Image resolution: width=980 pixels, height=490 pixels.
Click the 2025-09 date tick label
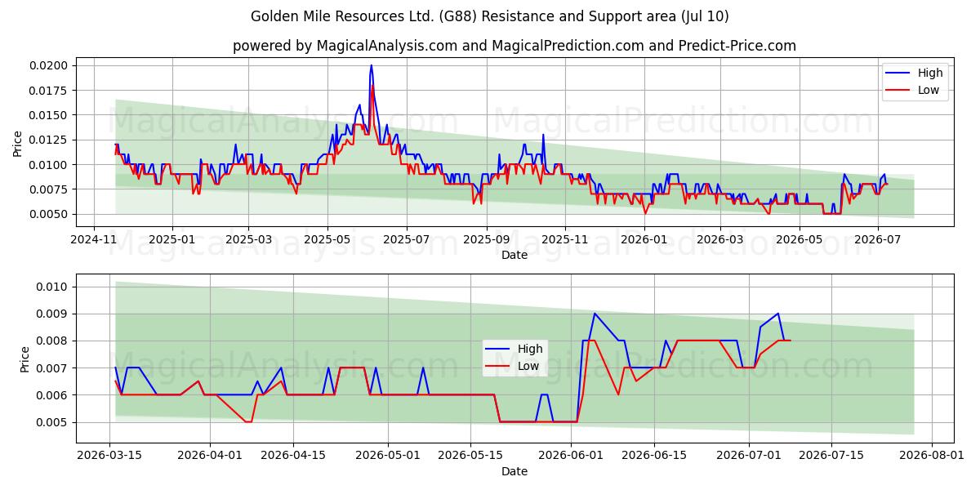(x=487, y=239)
